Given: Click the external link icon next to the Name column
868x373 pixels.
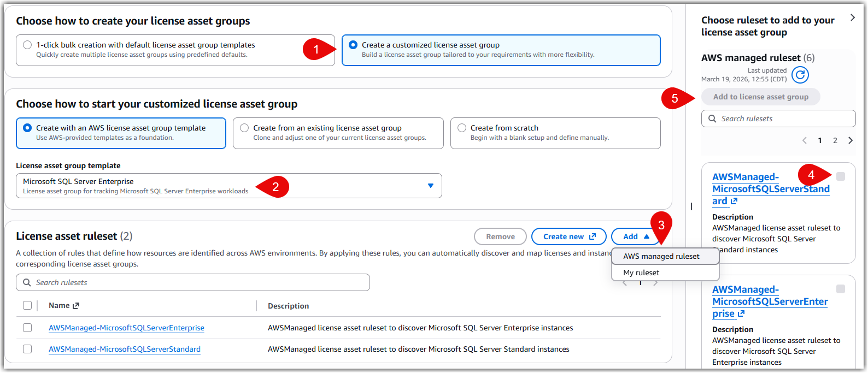Looking at the screenshot, I should coord(76,306).
